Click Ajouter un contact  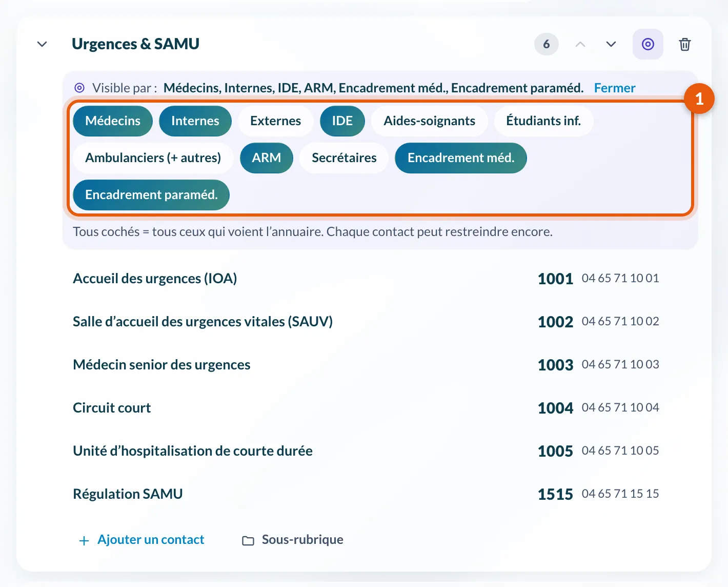[151, 540]
